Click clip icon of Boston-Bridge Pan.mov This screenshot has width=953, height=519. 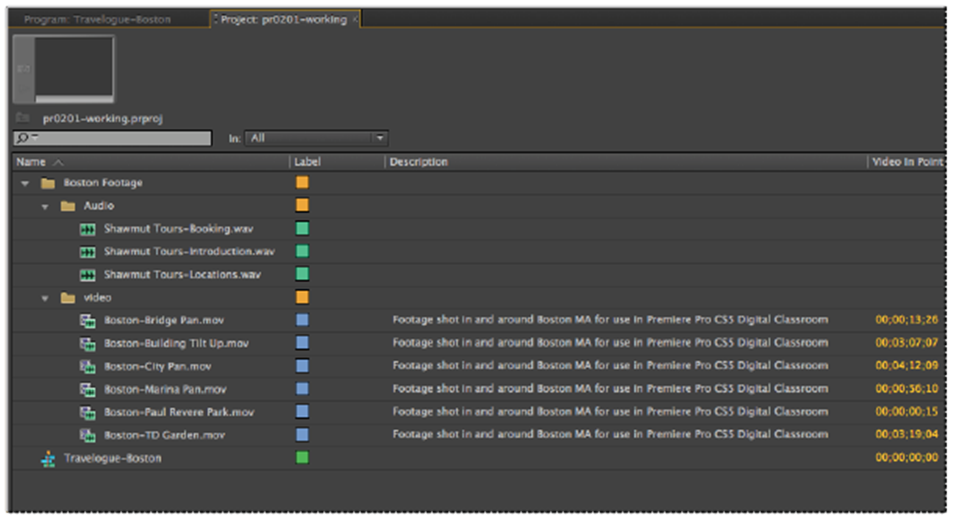coord(88,321)
